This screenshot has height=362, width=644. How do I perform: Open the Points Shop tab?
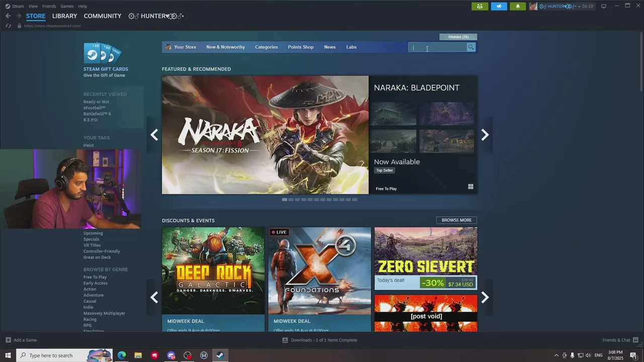coord(300,47)
